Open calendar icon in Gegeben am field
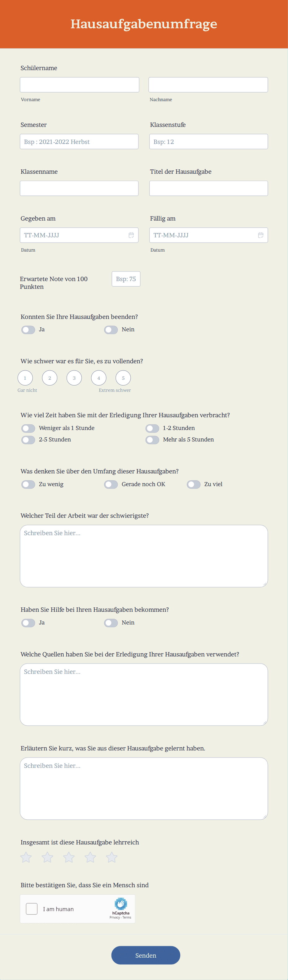This screenshot has width=288, height=980. click(131, 235)
